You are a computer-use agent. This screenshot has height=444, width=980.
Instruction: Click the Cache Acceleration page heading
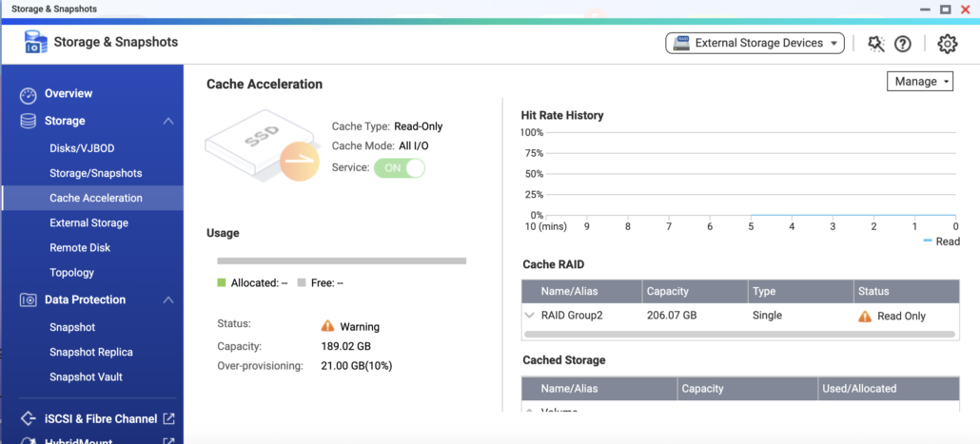(x=265, y=84)
